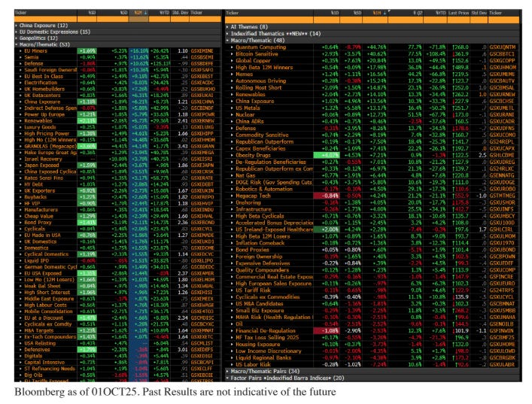The image size is (532, 404).
Task: Click the +16.10% EU Miners 1M value
Action: (139, 51)
